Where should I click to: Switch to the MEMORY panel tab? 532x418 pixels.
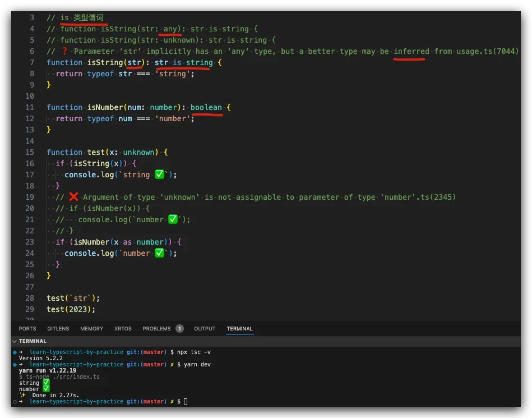(x=91, y=329)
